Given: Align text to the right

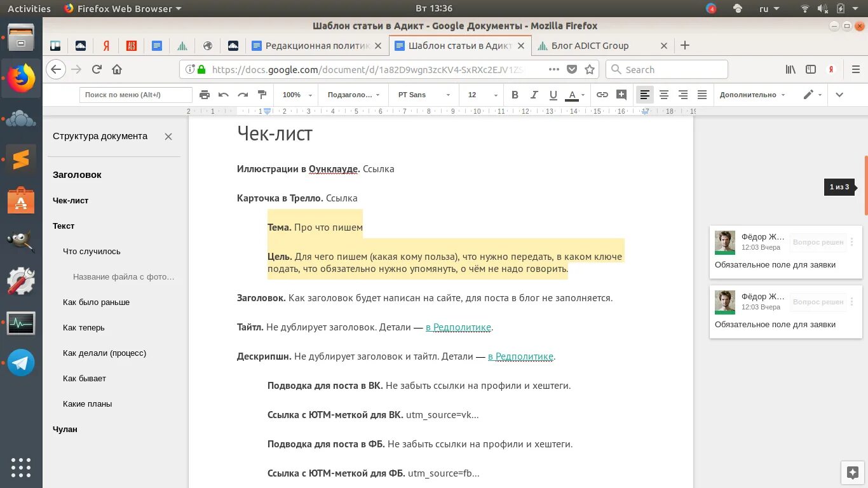Looking at the screenshot, I should pos(683,95).
